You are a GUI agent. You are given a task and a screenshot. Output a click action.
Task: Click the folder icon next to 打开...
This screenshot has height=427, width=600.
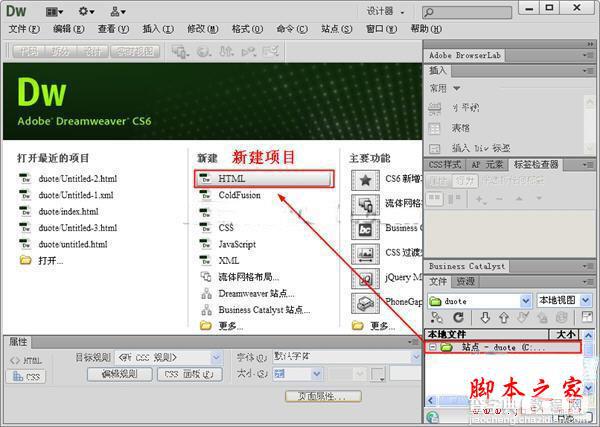pos(25,261)
